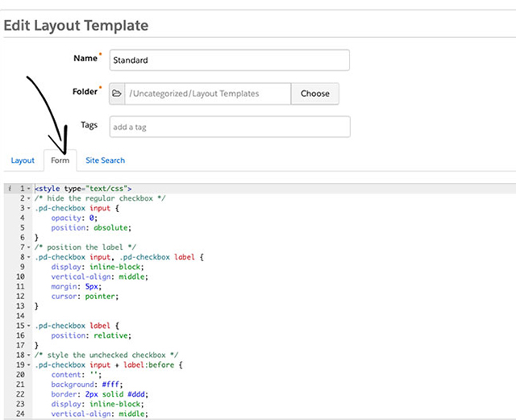Click 'cursor: pointer;' on line 12
516x420 pixels.
pos(85,296)
